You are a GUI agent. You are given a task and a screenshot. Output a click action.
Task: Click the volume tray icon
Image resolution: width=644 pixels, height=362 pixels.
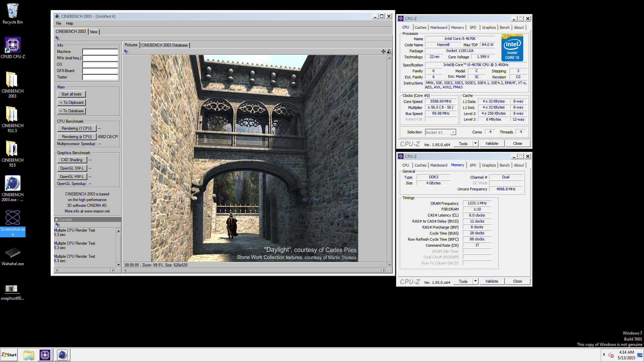(611, 355)
